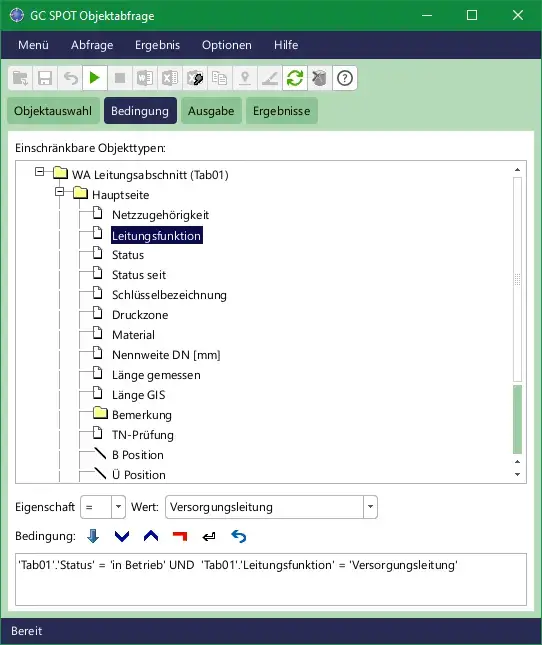The width and height of the screenshot is (542, 645).
Task: Undo last condition with blue back arrow
Action: click(239, 536)
